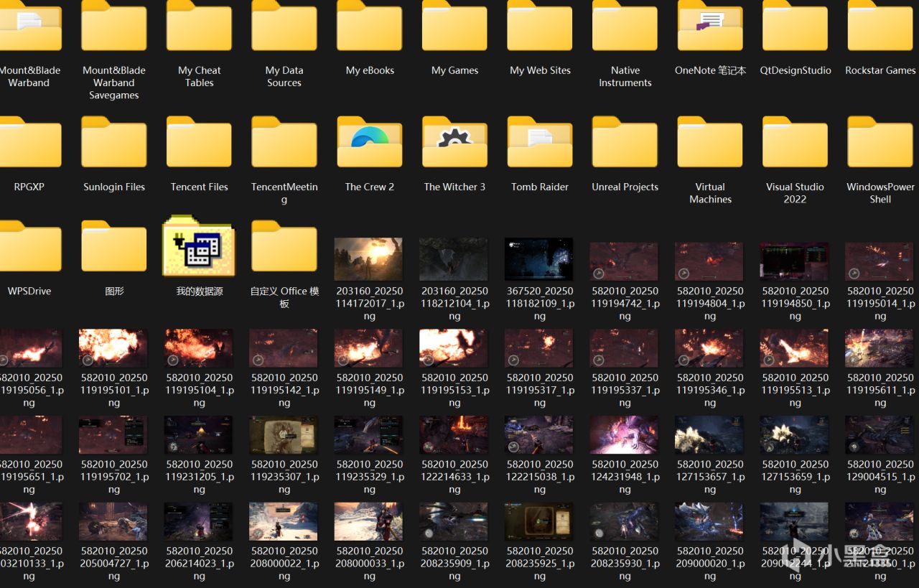Viewport: 919px width, 588px height.
Task: Open The Witcher 3 folder with gear icon
Action: click(x=454, y=142)
